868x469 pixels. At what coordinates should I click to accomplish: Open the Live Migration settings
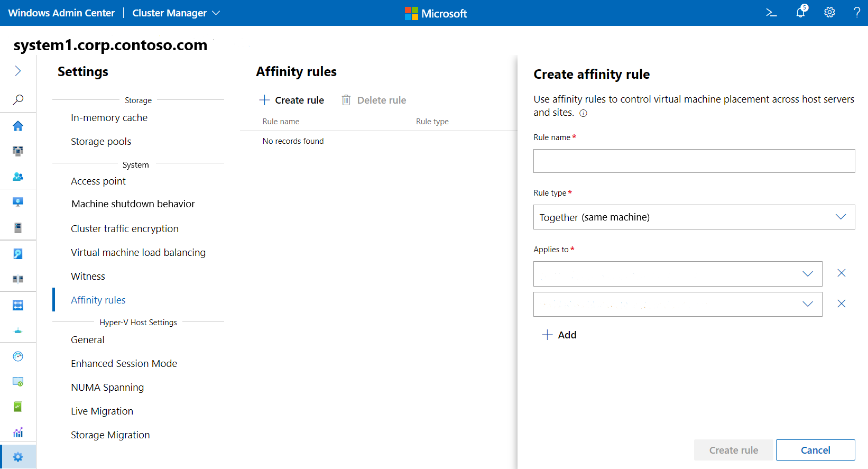click(x=102, y=411)
